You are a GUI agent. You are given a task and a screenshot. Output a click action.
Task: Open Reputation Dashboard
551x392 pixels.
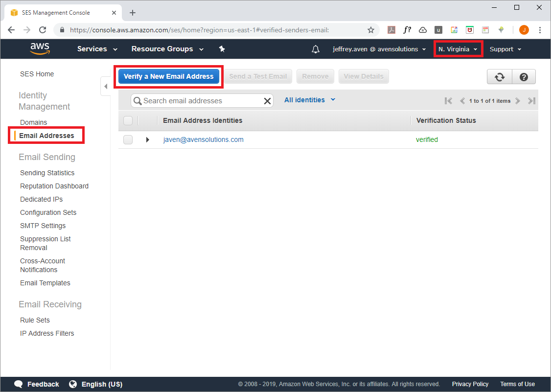tap(54, 186)
